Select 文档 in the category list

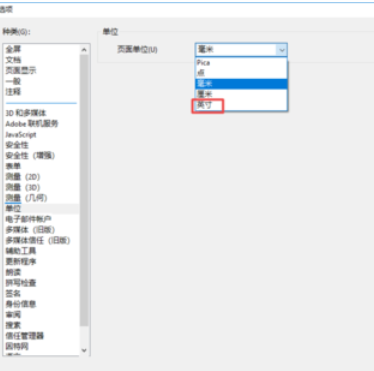coord(13,60)
